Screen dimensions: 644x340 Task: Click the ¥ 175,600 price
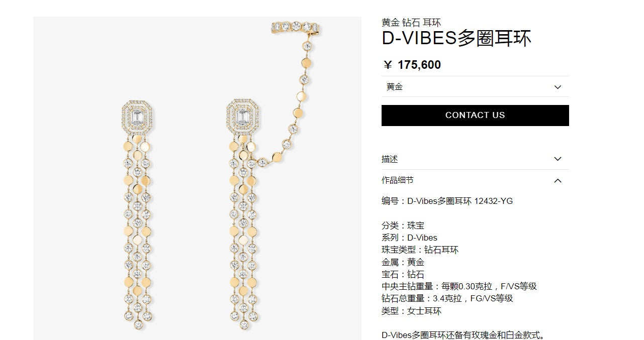point(412,65)
